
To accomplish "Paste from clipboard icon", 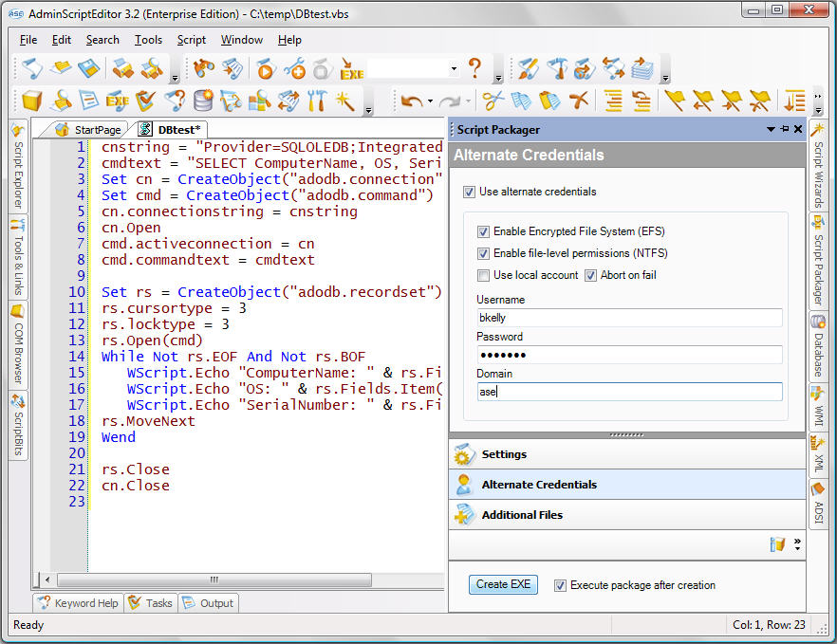I will coord(549,101).
